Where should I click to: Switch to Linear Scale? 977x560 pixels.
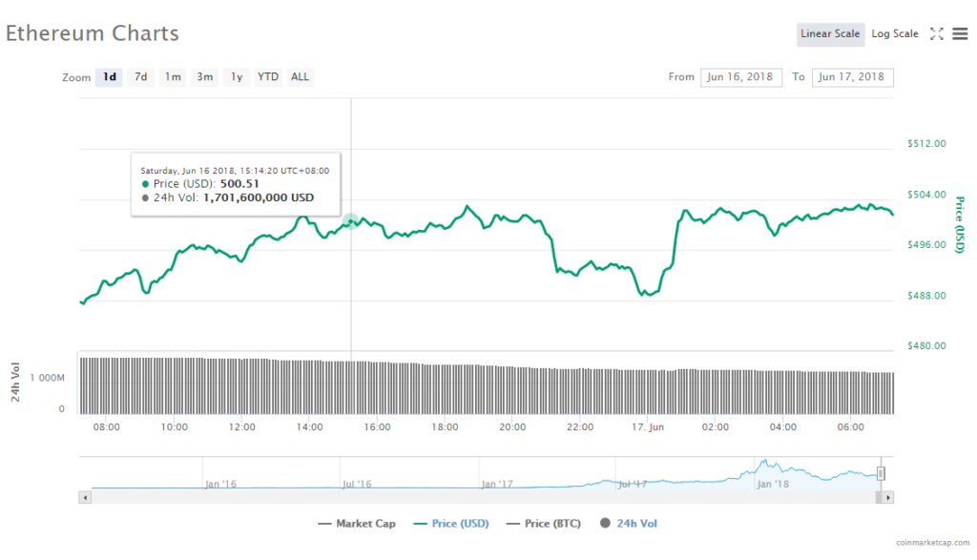(830, 34)
